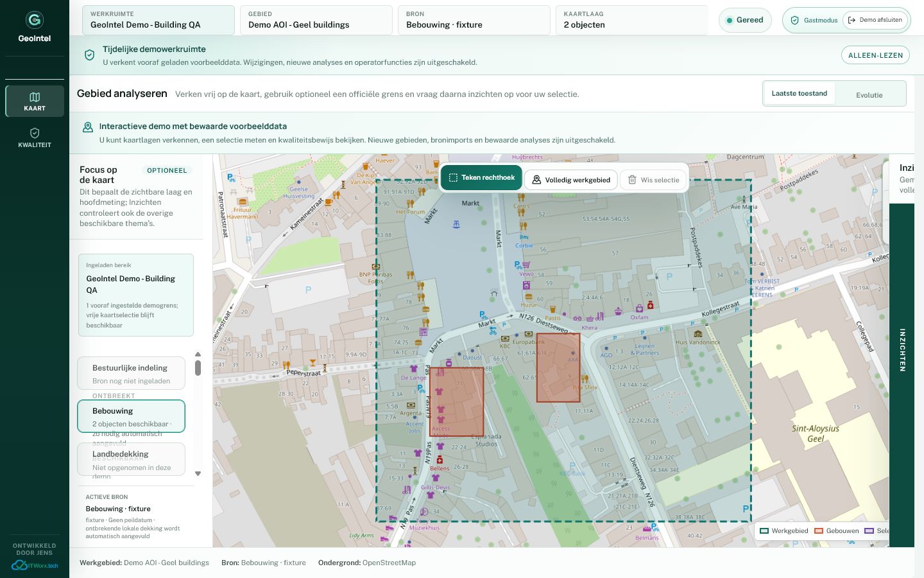This screenshot has width=924, height=578.
Task: Click the BNP Paribas Fortis bank icon
Action: (376, 267)
